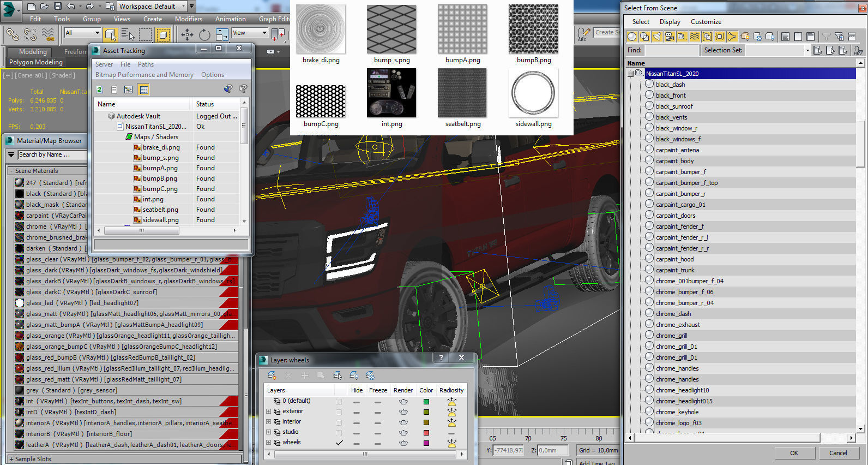Toggle Hide for the wheels layer

pyautogui.click(x=356, y=443)
